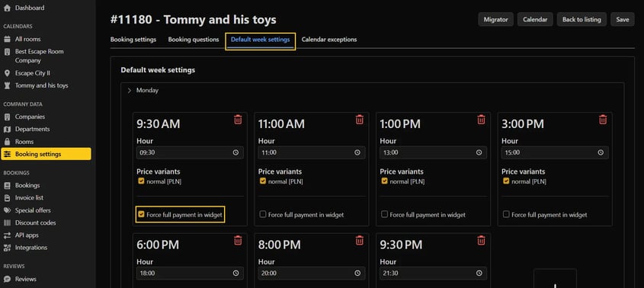Click the All rooms calendar icon
The width and height of the screenshot is (644, 288).
7,39
